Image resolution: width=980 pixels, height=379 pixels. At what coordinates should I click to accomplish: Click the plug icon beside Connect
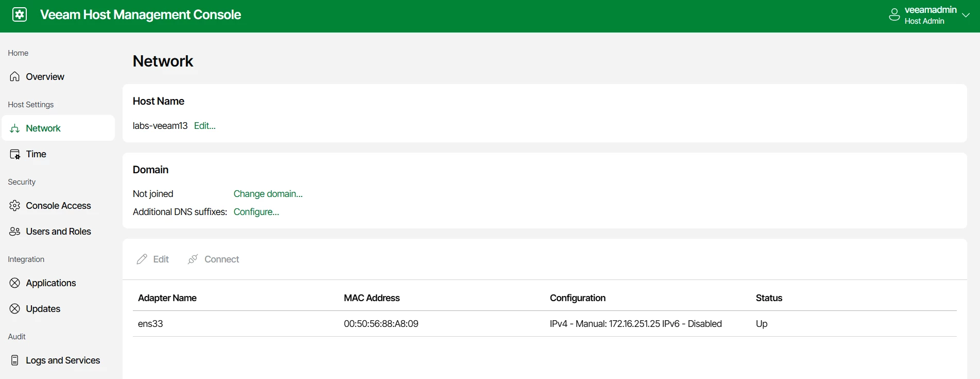pyautogui.click(x=193, y=259)
